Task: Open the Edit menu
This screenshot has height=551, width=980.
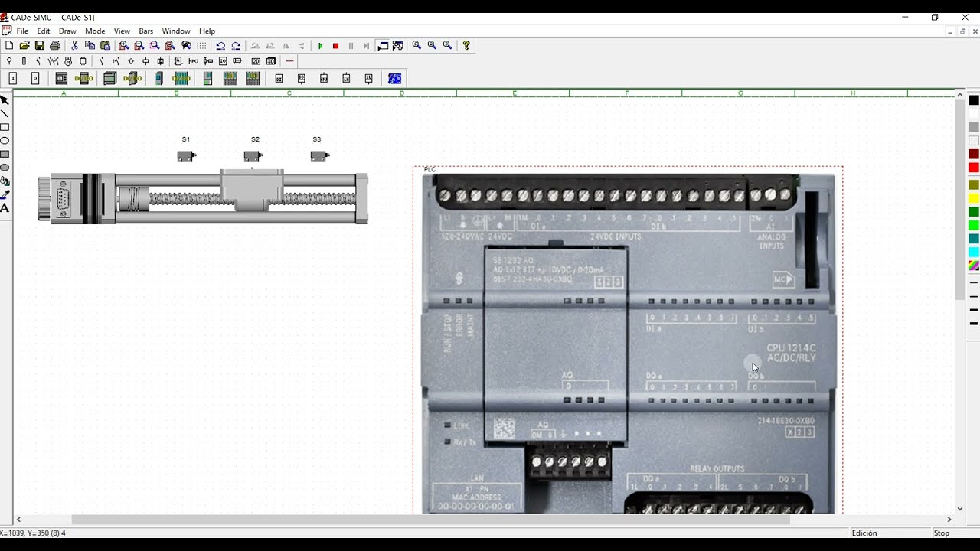Action: pos(44,31)
